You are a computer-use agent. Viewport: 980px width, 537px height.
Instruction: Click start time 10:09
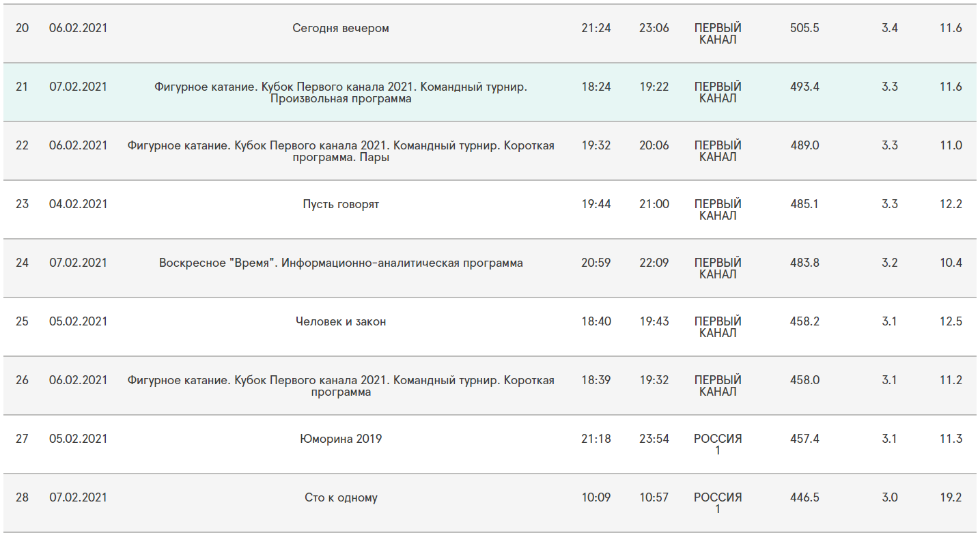[596, 497]
